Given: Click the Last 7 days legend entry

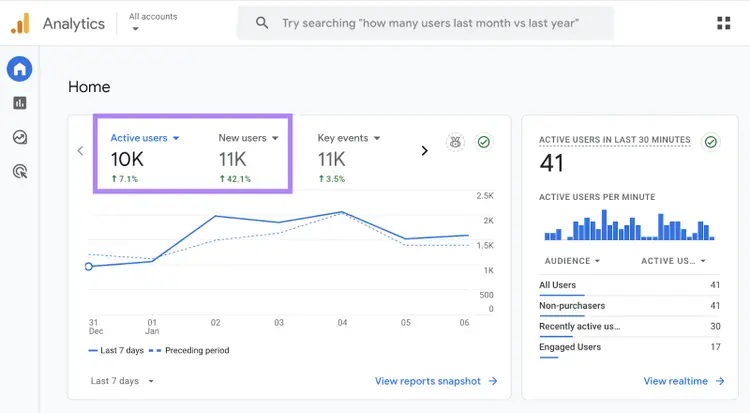Looking at the screenshot, I should 116,350.
